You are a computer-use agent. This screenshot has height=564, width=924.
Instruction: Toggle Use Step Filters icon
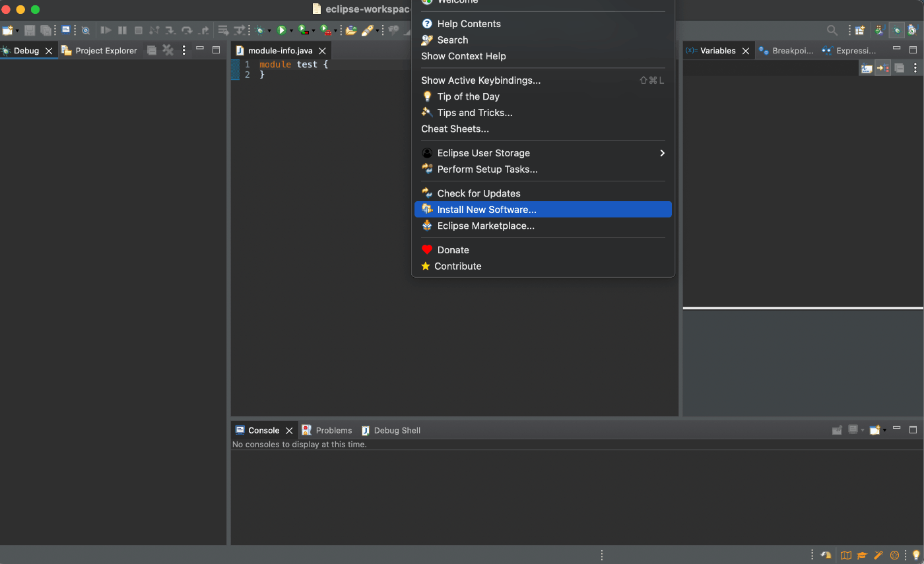pyautogui.click(x=239, y=30)
